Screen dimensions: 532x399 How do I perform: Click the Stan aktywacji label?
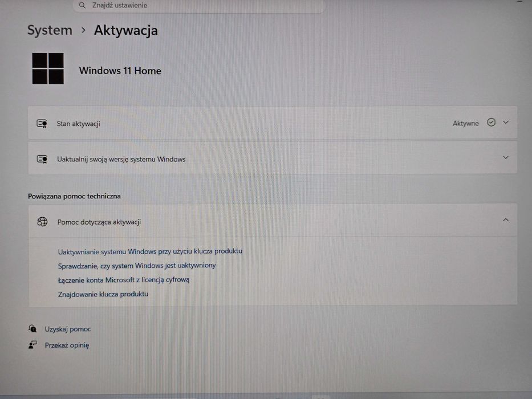click(78, 124)
